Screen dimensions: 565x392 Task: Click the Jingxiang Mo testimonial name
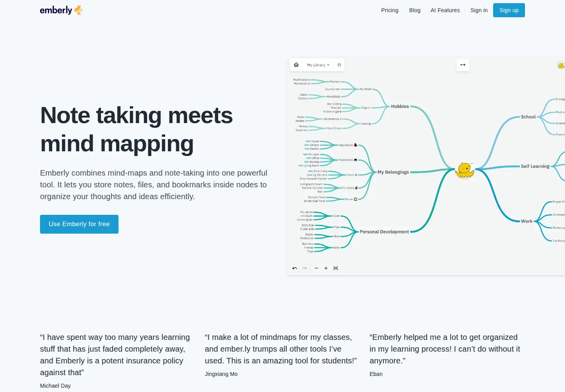221,374
